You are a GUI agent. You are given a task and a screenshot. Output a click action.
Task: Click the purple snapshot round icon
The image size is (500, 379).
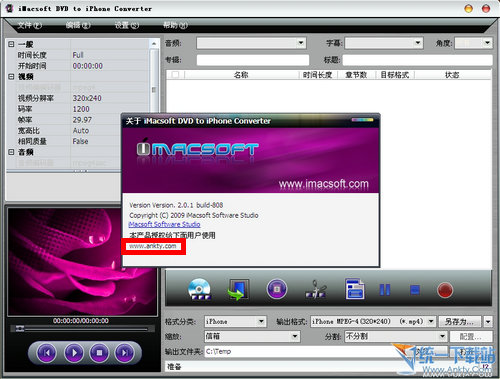[277, 289]
